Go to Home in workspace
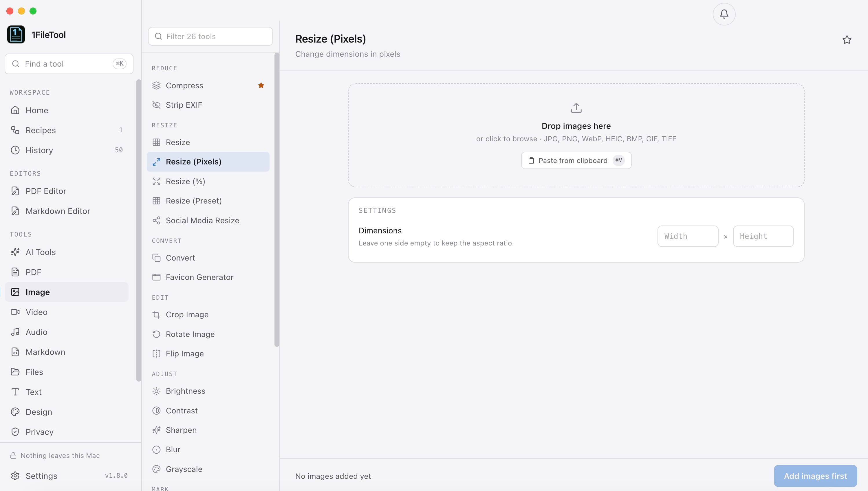The image size is (868, 491). (67, 110)
